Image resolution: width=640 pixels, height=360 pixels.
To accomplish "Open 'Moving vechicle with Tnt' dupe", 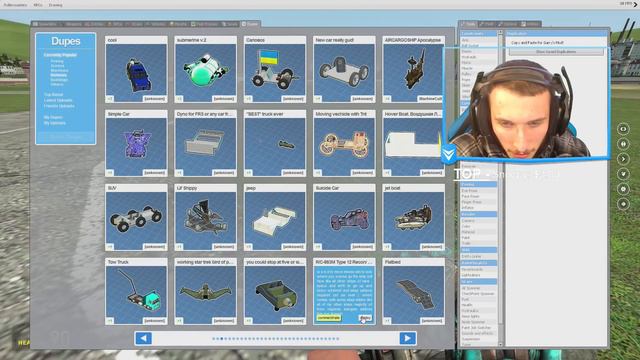I will pyautogui.click(x=344, y=143).
